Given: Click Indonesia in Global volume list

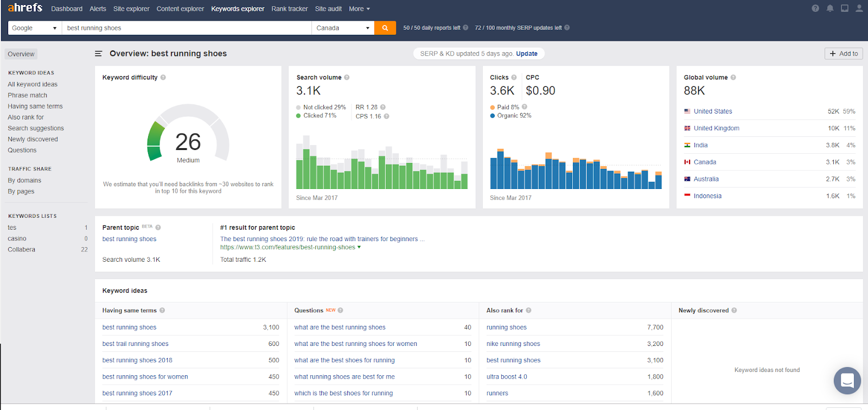Looking at the screenshot, I should 707,196.
